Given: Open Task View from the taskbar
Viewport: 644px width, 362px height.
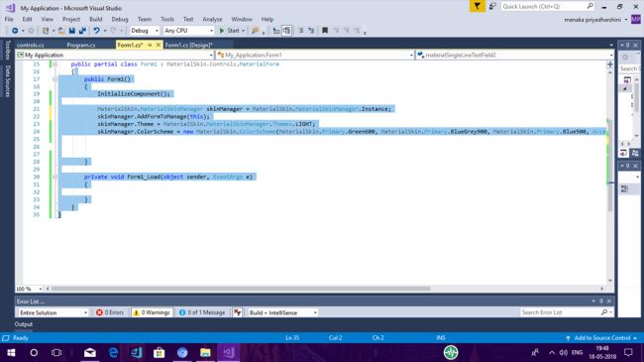Looking at the screenshot, I should point(56,352).
